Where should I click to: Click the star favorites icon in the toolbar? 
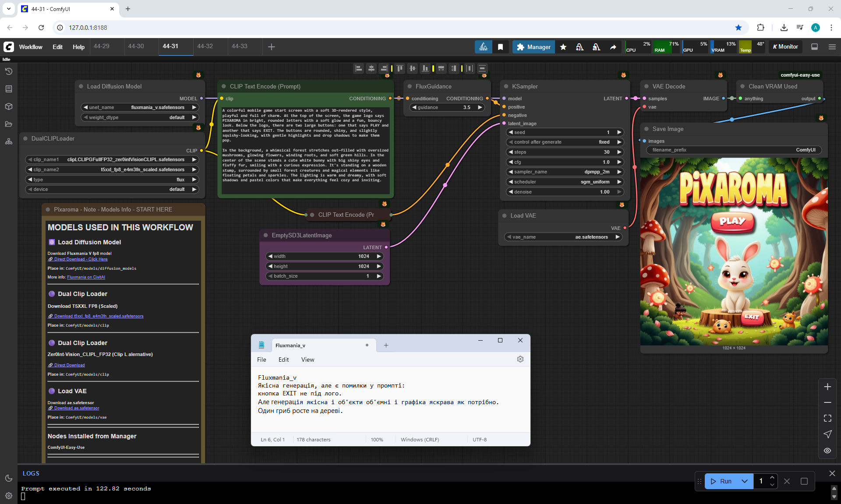coord(563,47)
